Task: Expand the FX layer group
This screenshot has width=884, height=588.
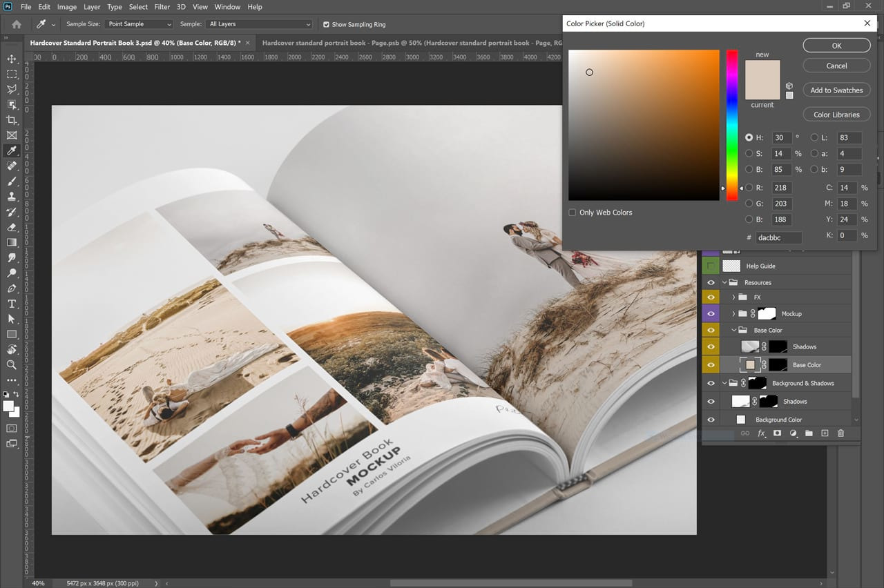Action: (x=733, y=297)
